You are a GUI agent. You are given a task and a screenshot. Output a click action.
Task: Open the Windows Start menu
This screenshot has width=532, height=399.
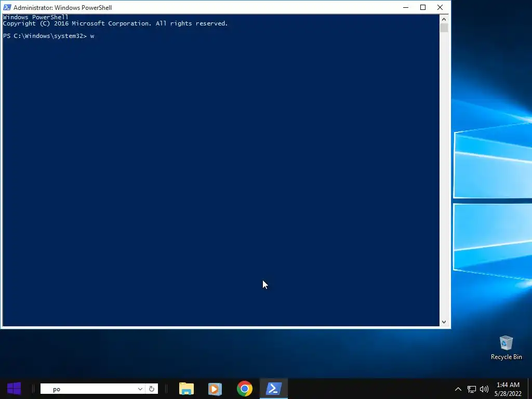coord(14,389)
